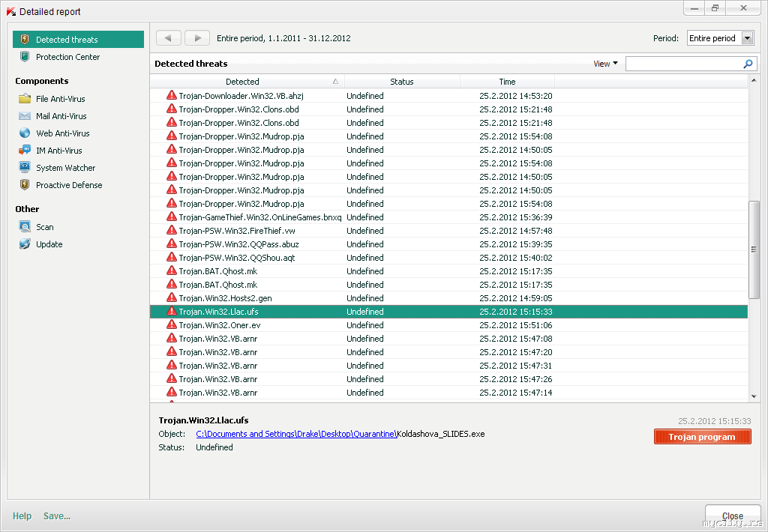Click the Web Anti-Virus globe icon
Image resolution: width=768 pixels, height=532 pixels.
tap(25, 133)
